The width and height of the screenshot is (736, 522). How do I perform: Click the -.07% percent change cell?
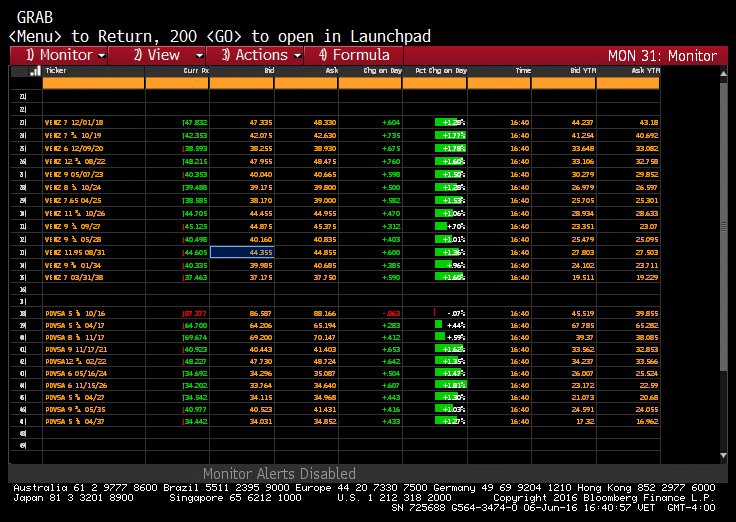tap(450, 314)
